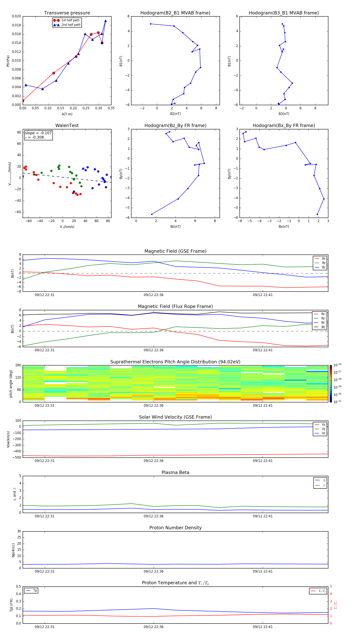
Task: Click the |B| legend entry in flux rope frame
Action: tap(320, 327)
